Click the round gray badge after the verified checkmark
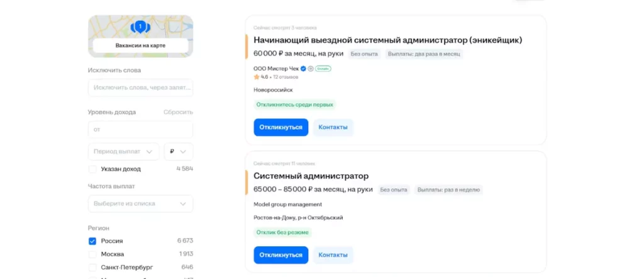 [311, 68]
